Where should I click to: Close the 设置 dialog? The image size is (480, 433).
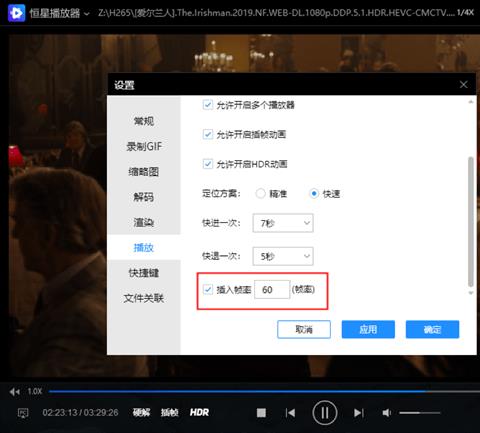(463, 85)
